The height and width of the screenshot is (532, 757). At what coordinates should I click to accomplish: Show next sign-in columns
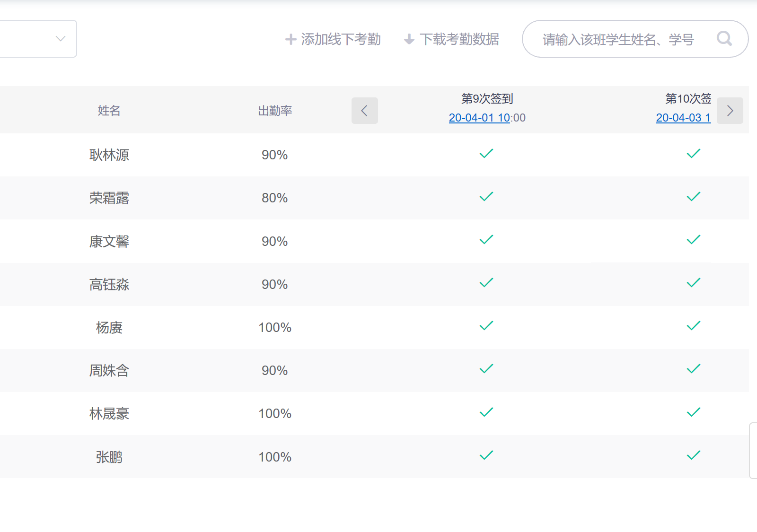coord(730,111)
